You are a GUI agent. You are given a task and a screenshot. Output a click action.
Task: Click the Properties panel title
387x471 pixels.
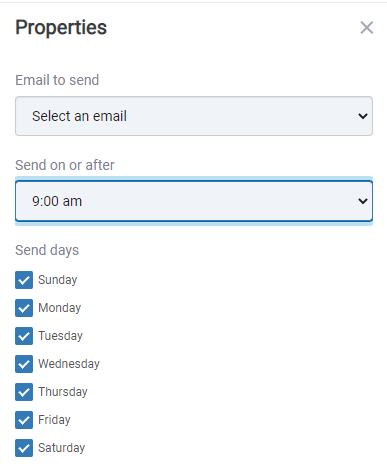coord(61,27)
